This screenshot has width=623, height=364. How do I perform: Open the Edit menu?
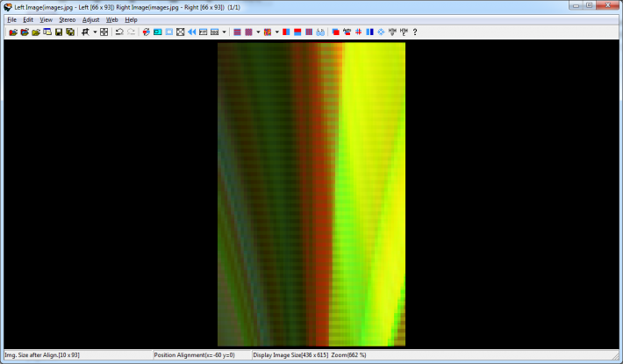point(28,20)
